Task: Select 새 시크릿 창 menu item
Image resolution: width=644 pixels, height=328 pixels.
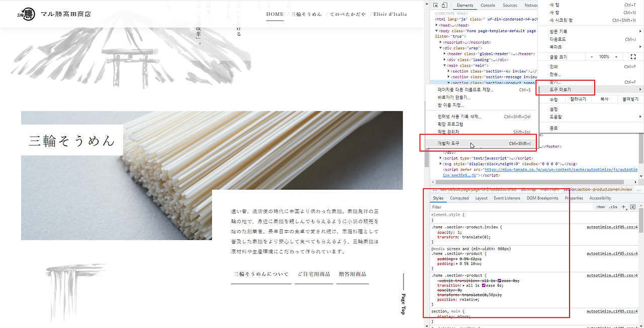Action: pyautogui.click(x=591, y=20)
